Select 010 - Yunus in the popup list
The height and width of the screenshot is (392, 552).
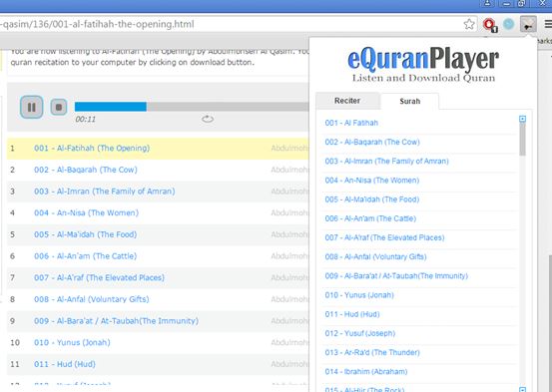coord(359,295)
